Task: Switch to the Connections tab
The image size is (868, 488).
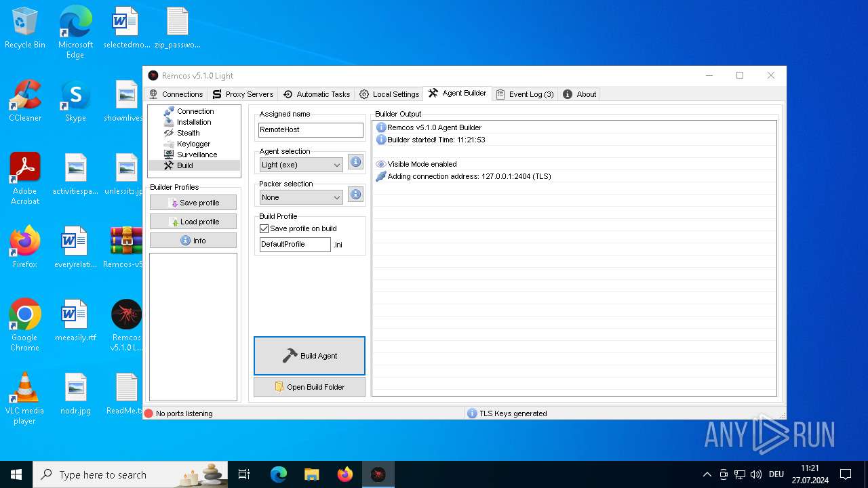Action: tap(176, 94)
